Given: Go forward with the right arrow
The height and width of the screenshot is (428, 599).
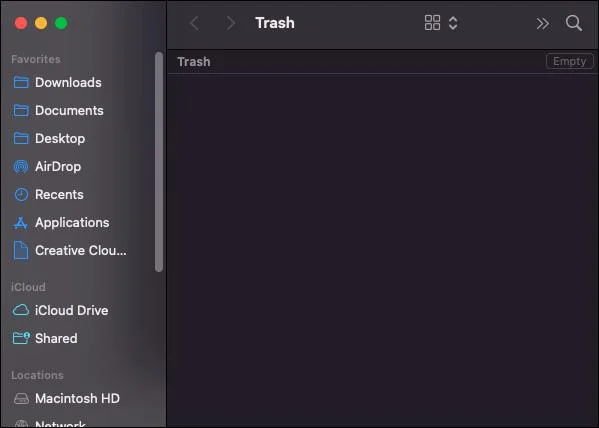Looking at the screenshot, I should (230, 23).
